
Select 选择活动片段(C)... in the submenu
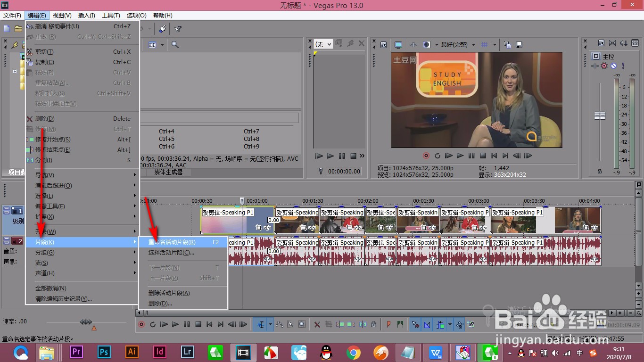pyautogui.click(x=183, y=253)
